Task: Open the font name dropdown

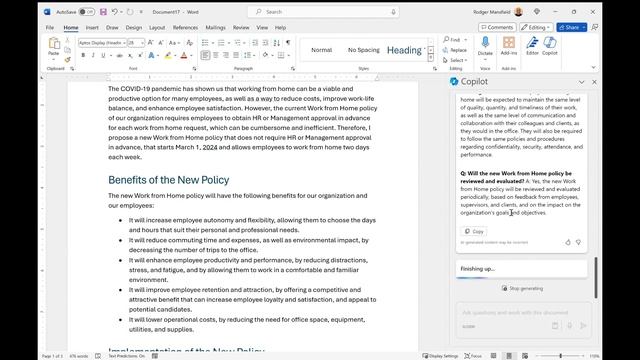Action: pyautogui.click(x=124, y=43)
